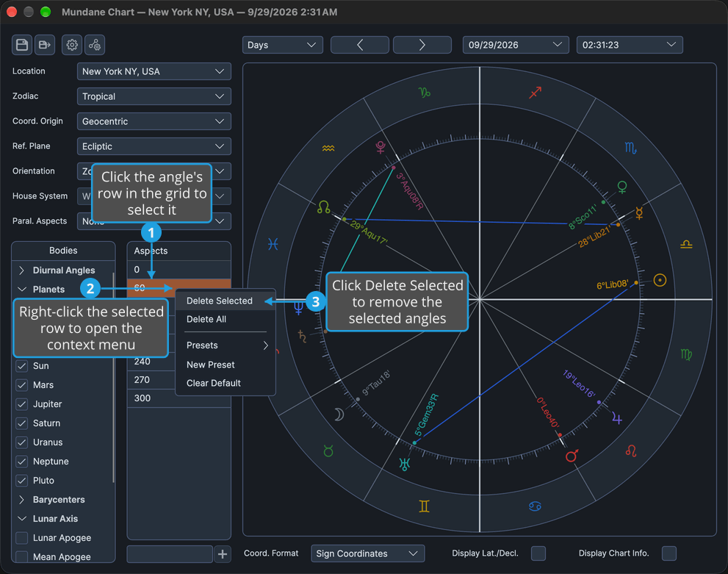Choose New Preset menu item
Screen dimensions: 728x574
click(226, 365)
